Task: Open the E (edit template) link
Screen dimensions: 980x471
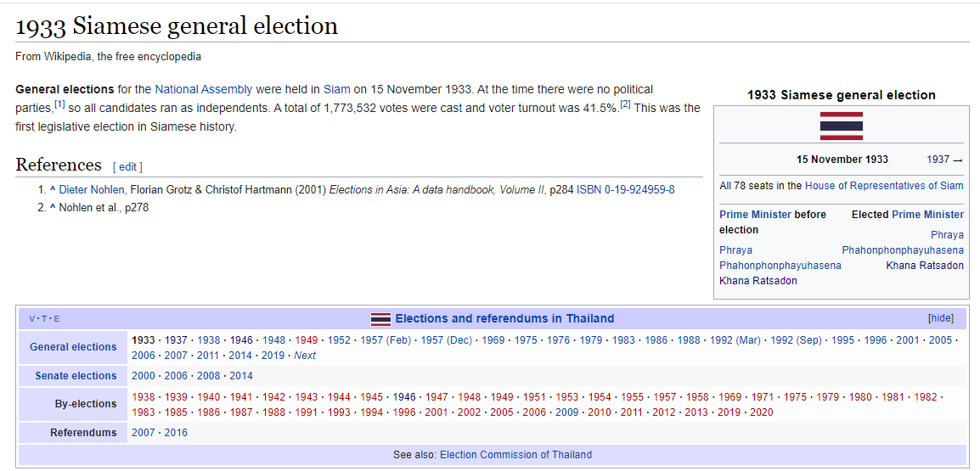Action: [x=57, y=319]
